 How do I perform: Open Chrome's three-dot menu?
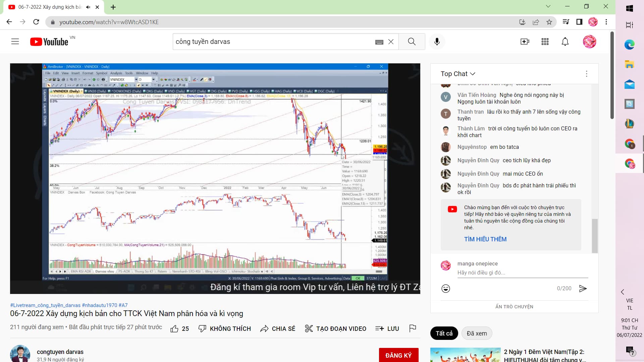606,22
